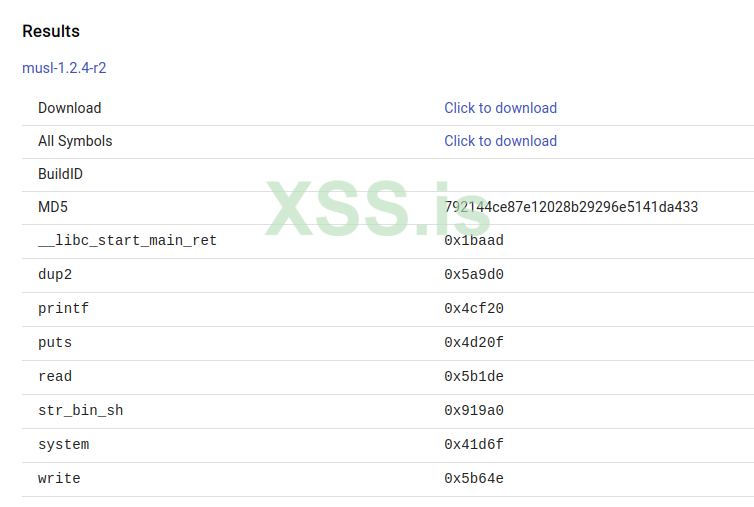Select the All Symbols label

click(75, 141)
